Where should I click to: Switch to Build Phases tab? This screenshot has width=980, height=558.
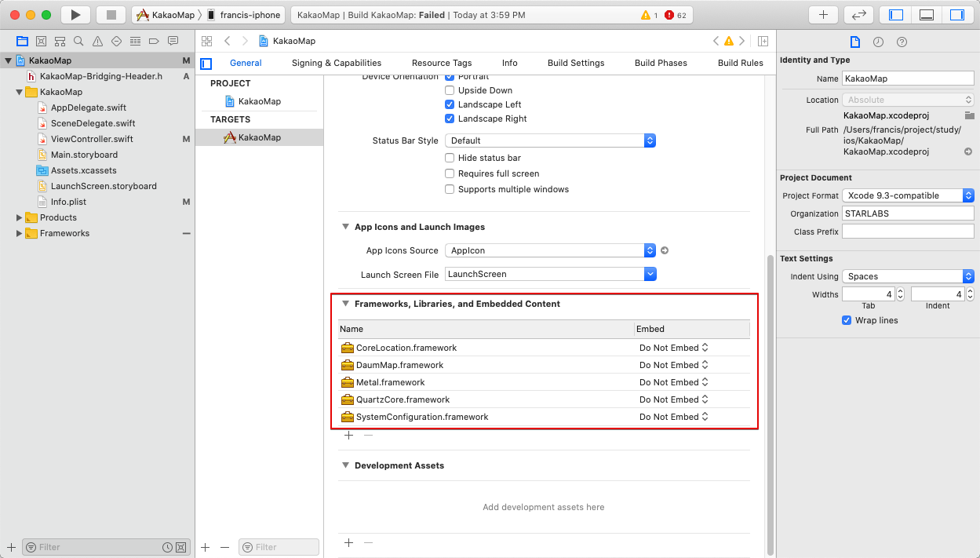click(661, 63)
